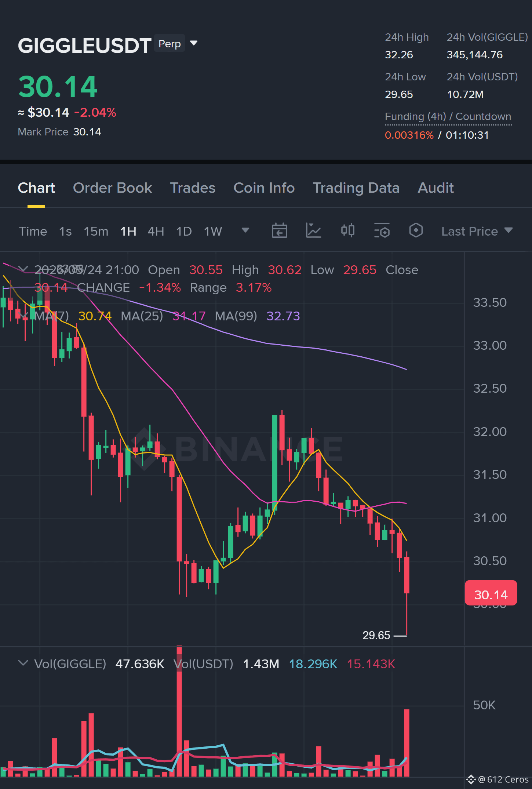Select the candlestick chart style icon
The width and height of the screenshot is (532, 789).
tap(347, 231)
